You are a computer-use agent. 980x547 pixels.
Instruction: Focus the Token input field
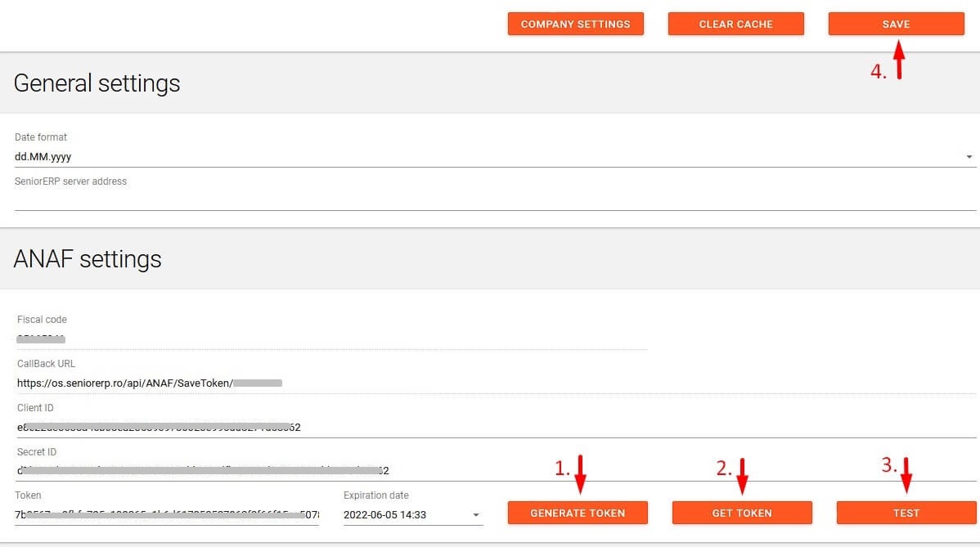[167, 515]
